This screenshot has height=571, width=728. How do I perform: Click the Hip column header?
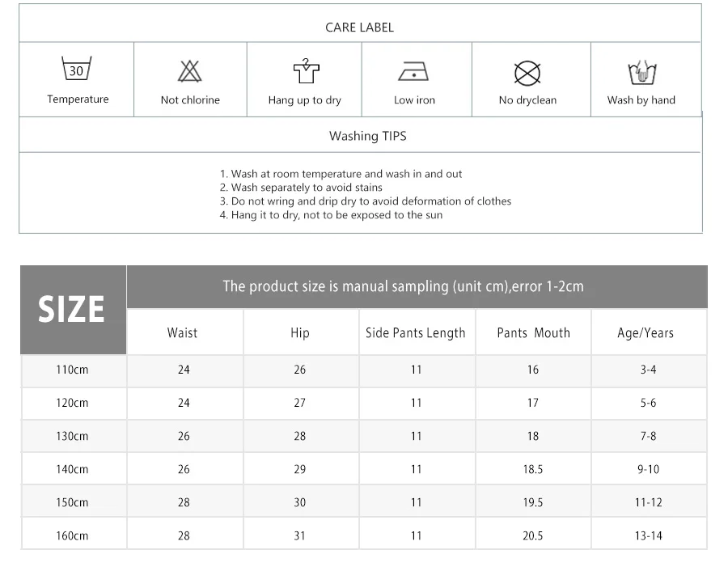(300, 333)
